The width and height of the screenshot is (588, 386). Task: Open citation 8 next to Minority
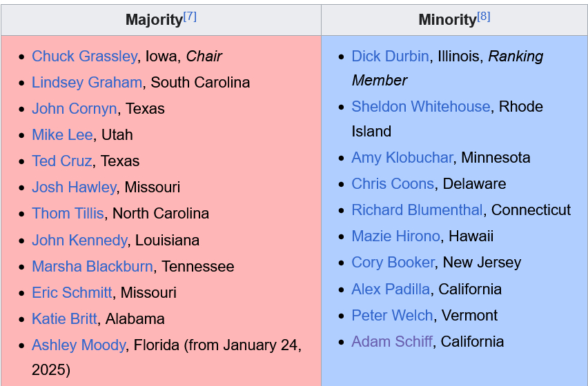483,17
